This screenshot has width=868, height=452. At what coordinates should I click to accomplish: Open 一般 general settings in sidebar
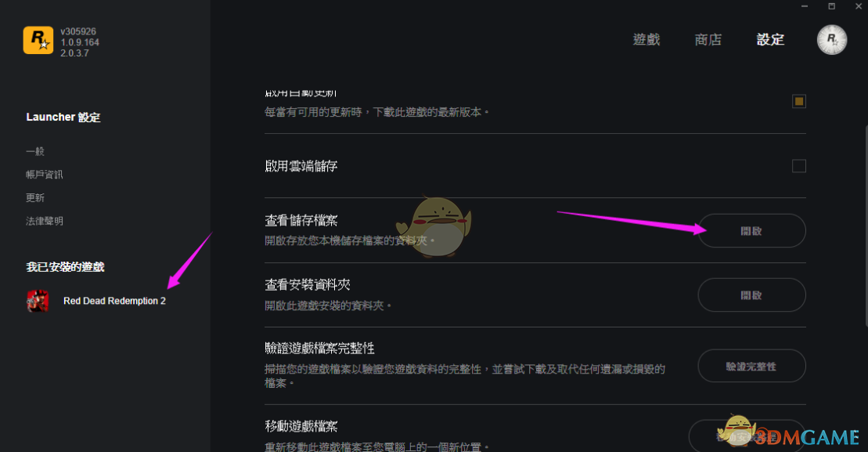35,151
